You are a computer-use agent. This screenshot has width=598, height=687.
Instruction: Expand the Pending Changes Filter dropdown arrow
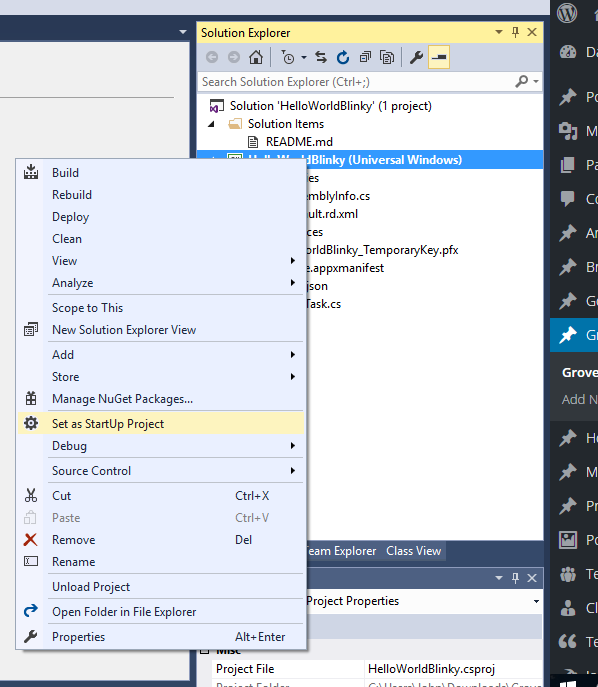(304, 57)
